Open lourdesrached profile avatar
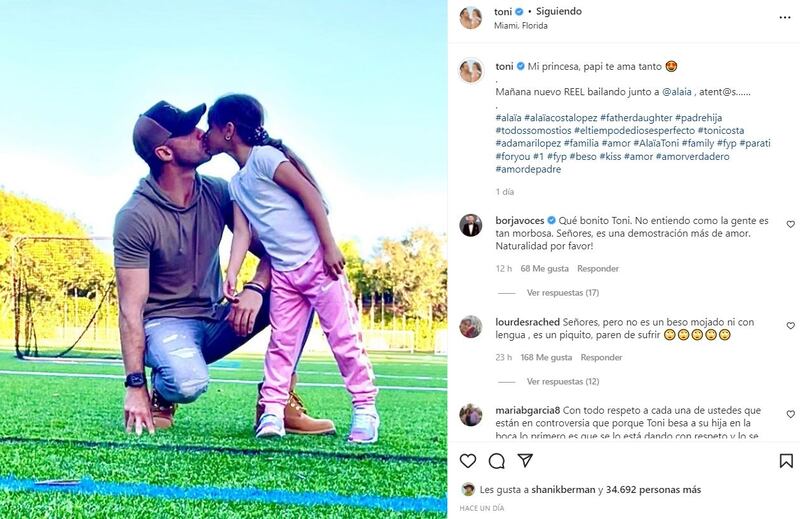The width and height of the screenshot is (800, 519). point(470,327)
